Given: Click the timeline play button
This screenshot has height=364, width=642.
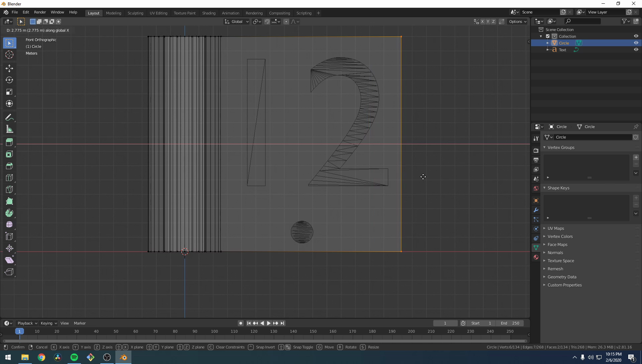Looking at the screenshot, I should pyautogui.click(x=269, y=323).
